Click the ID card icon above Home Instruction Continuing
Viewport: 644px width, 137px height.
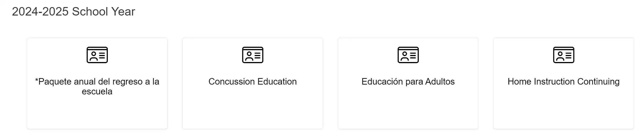564,55
